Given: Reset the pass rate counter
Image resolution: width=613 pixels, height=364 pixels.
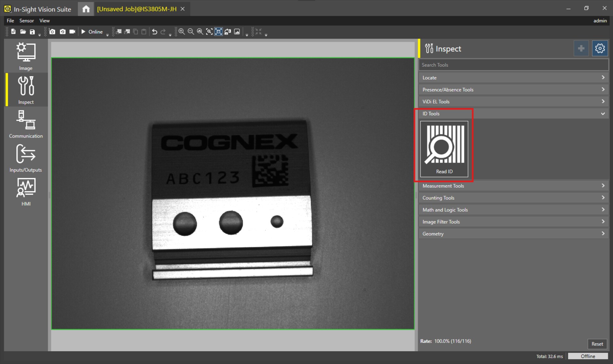Looking at the screenshot, I should click(x=597, y=344).
